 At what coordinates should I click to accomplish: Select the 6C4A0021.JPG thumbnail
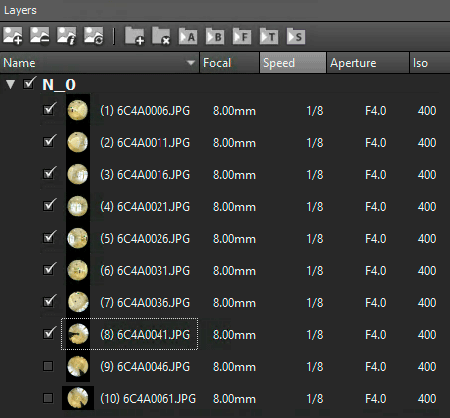pos(78,206)
